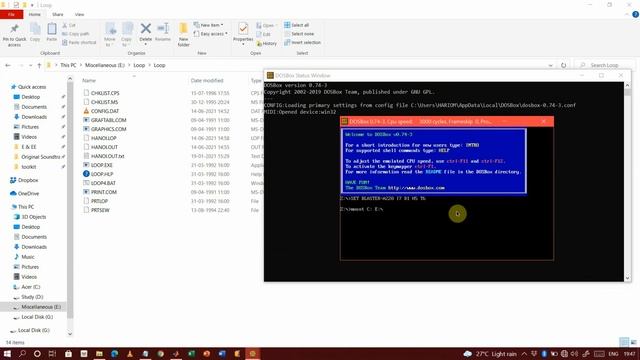Open Study (D:) drive in navigation pane
The height and width of the screenshot is (360, 640).
pyautogui.click(x=32, y=297)
